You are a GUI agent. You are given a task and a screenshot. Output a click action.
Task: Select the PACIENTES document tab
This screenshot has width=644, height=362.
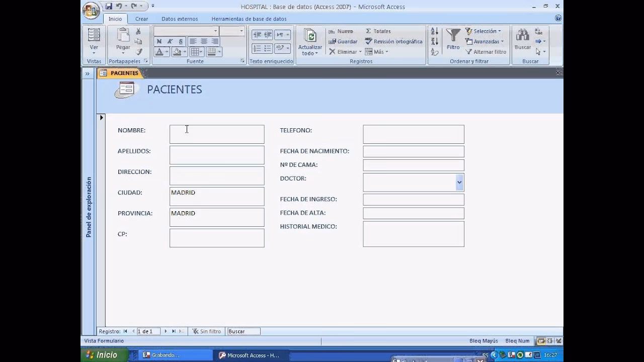[x=121, y=73]
